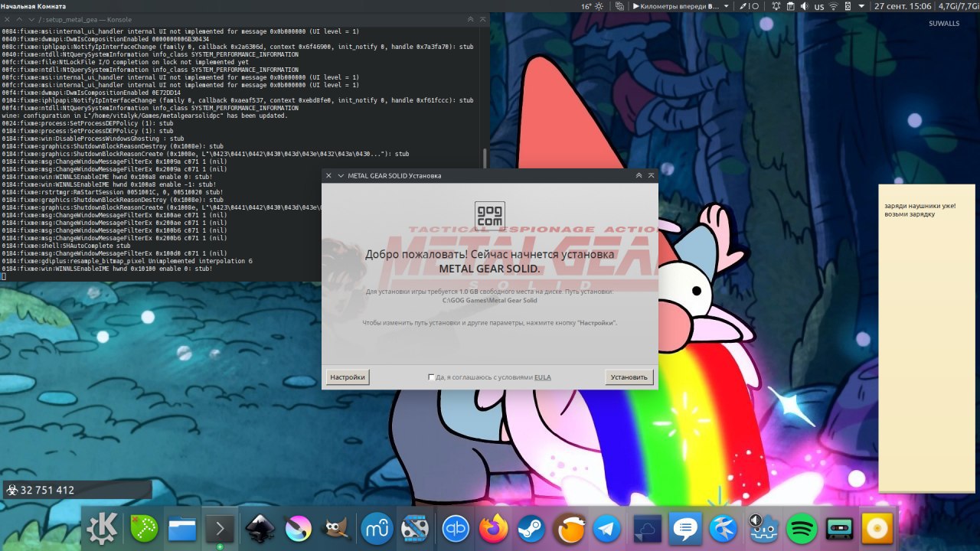Open the yellow disc app in dock
Viewport: 980px width, 551px height.
pyautogui.click(x=878, y=529)
